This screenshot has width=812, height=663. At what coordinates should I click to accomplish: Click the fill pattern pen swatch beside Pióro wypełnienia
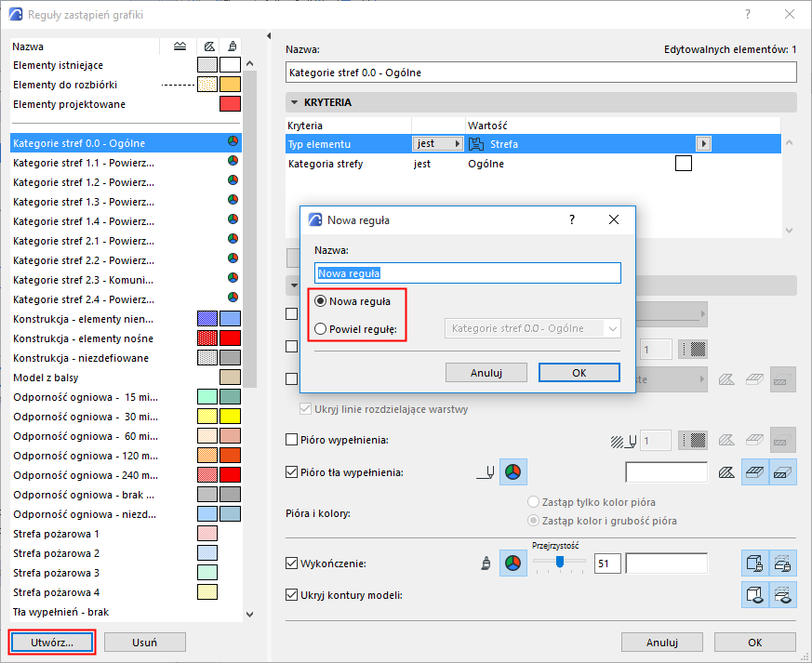coord(693,441)
